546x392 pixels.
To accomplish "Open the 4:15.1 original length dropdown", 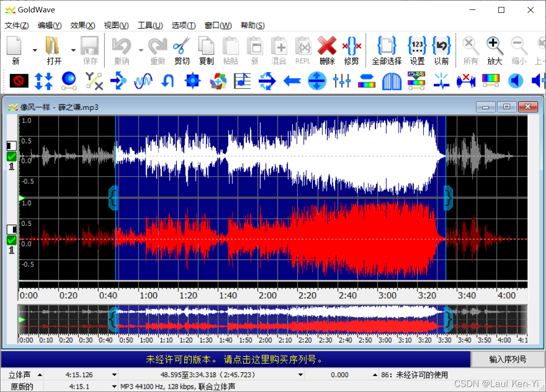I will tap(114, 387).
